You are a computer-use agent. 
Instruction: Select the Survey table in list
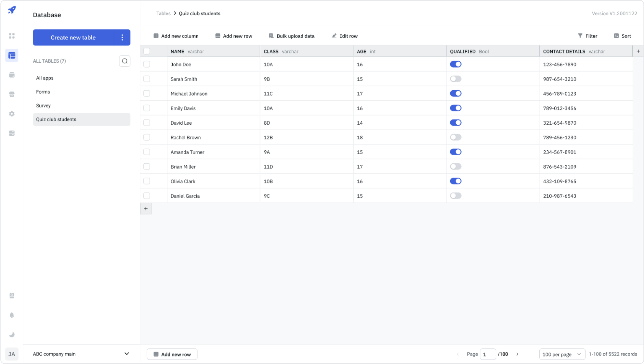point(43,106)
